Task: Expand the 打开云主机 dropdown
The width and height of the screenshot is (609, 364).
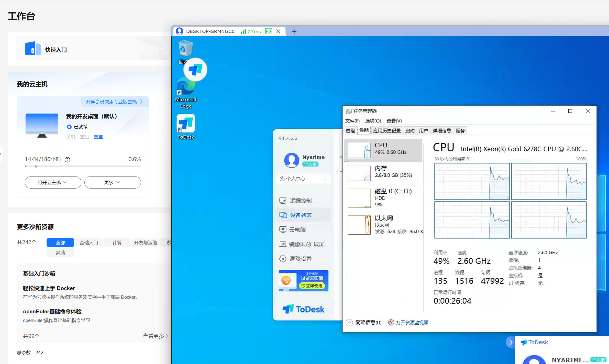Action: pos(53,182)
